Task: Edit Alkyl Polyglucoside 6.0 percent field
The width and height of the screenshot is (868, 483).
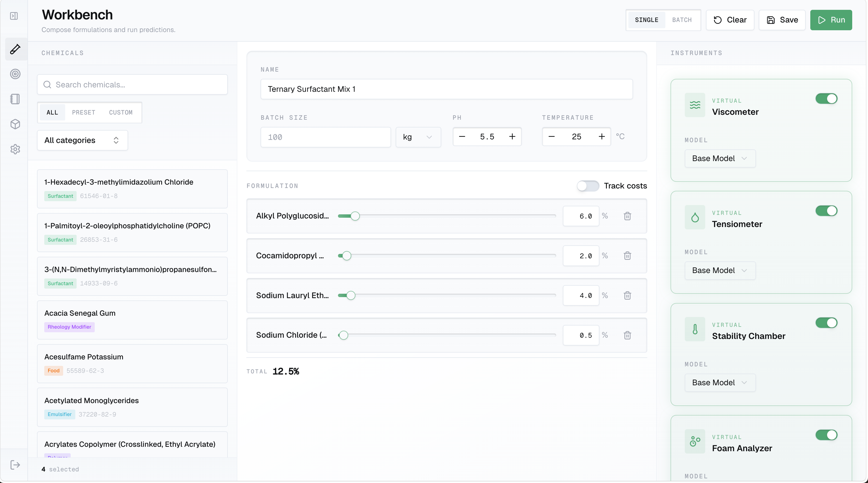Action: [581, 216]
